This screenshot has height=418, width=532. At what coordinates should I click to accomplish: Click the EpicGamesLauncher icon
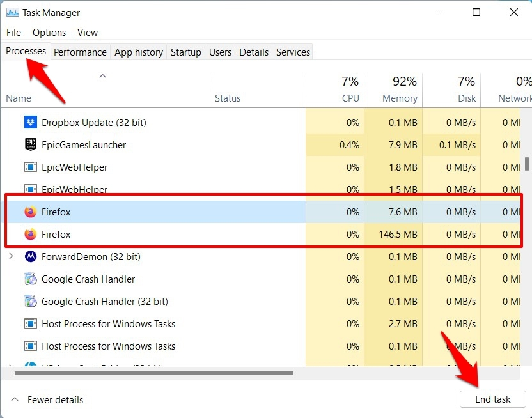tap(30, 144)
